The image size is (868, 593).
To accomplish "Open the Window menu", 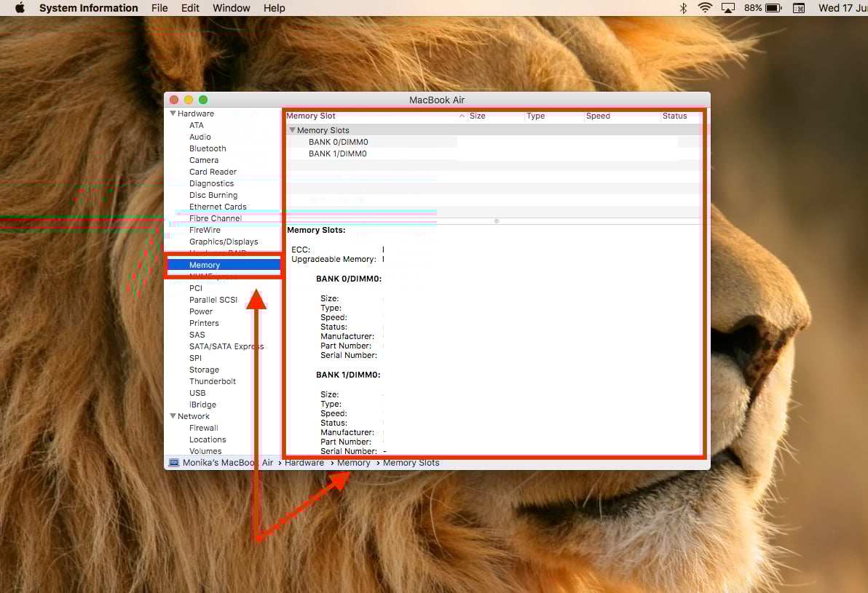I will point(232,8).
